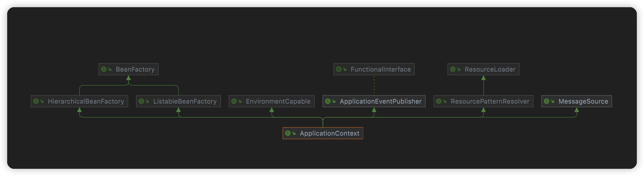Viewport: 644px width, 176px height.
Task: Click the ResourceLoader interface icon
Action: coord(453,69)
